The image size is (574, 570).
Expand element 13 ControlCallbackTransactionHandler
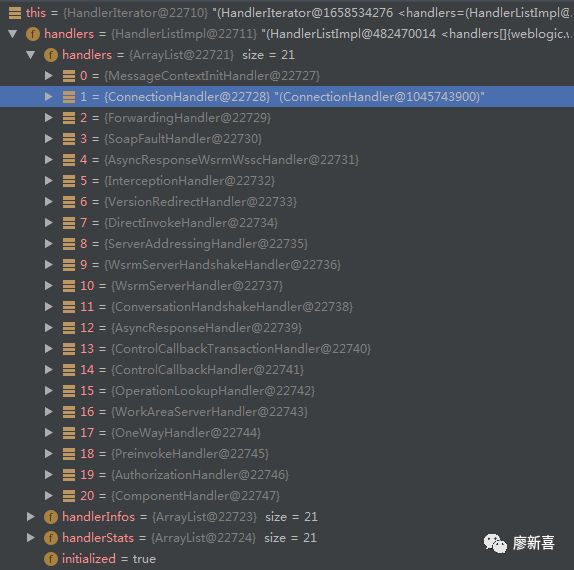(x=48, y=349)
